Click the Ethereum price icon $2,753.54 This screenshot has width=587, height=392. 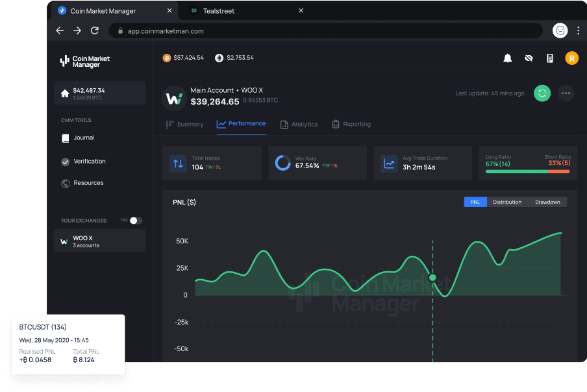[219, 58]
